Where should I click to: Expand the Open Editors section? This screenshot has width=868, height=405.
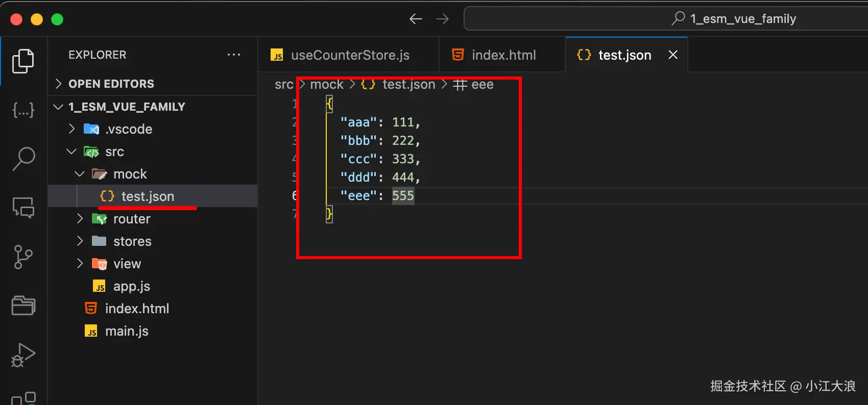pyautogui.click(x=111, y=84)
